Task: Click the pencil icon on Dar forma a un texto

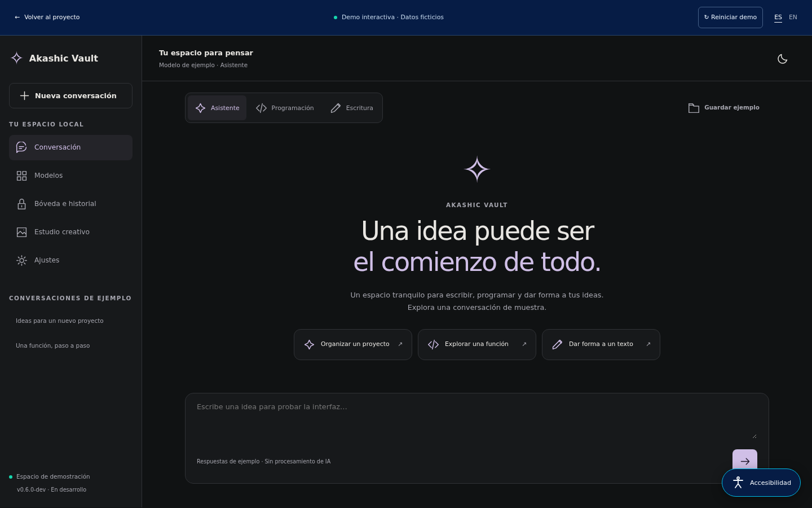Action: tap(557, 344)
